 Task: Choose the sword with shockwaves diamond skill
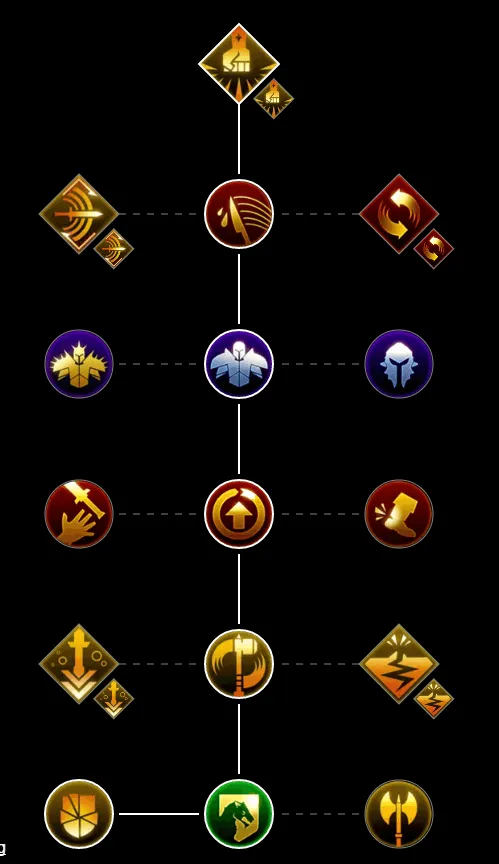pos(79,214)
